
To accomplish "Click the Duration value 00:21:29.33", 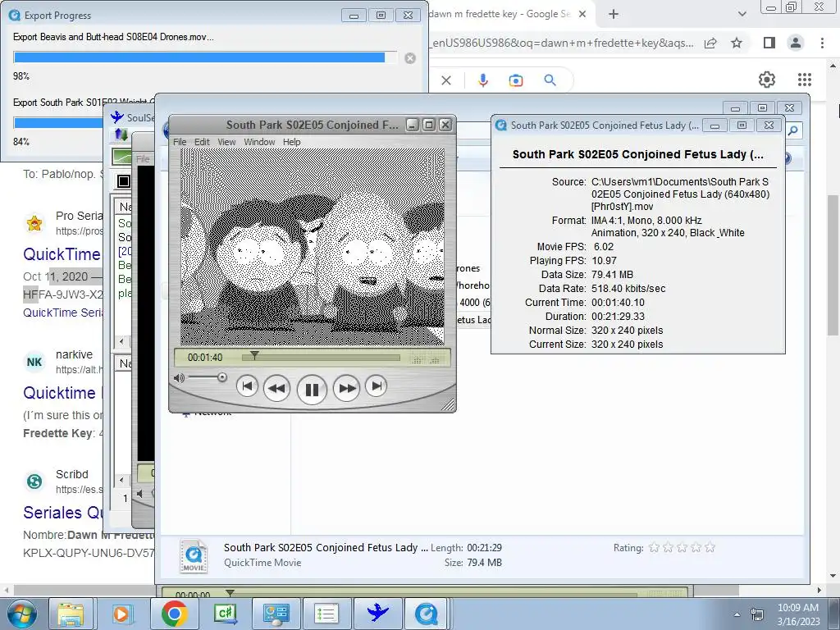I will tap(619, 316).
